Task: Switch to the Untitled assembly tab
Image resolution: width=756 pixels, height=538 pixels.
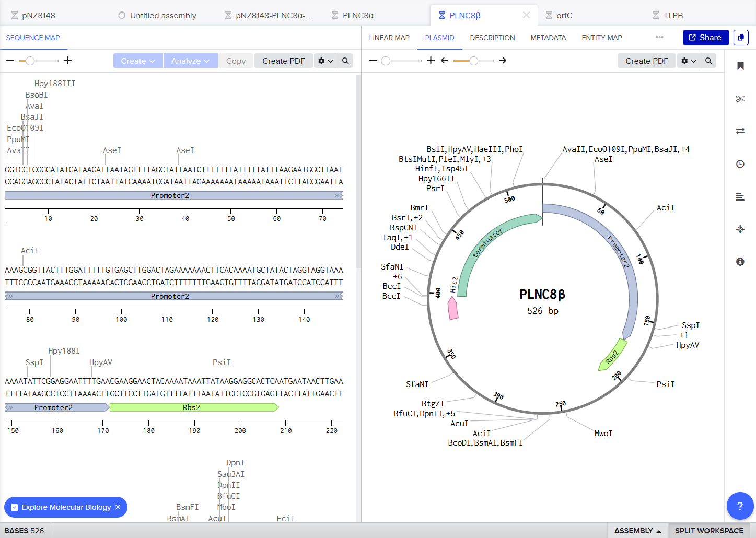Action: click(157, 15)
